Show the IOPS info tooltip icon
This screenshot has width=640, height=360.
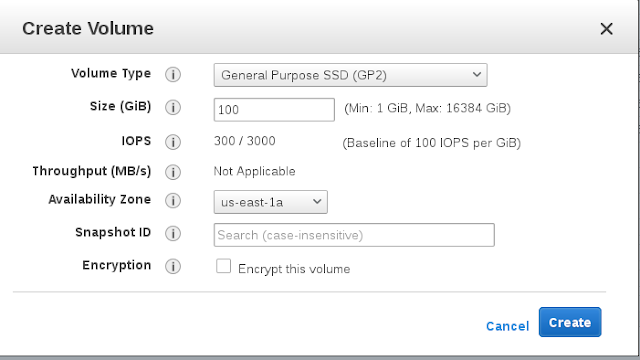(173, 142)
